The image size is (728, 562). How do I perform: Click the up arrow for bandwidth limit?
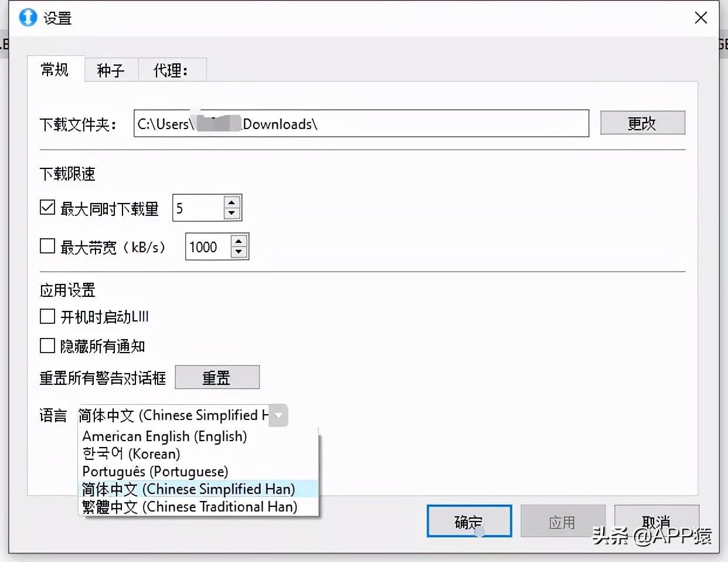[x=238, y=241]
